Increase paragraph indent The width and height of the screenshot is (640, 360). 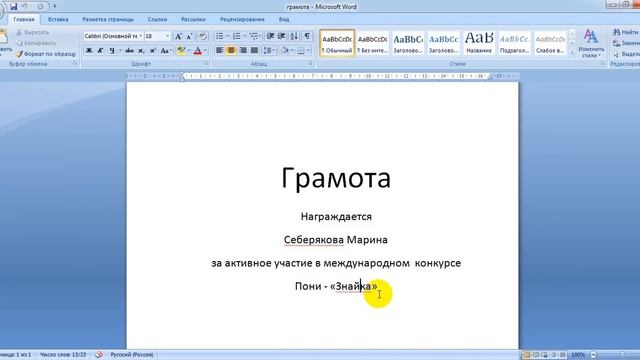pos(282,37)
